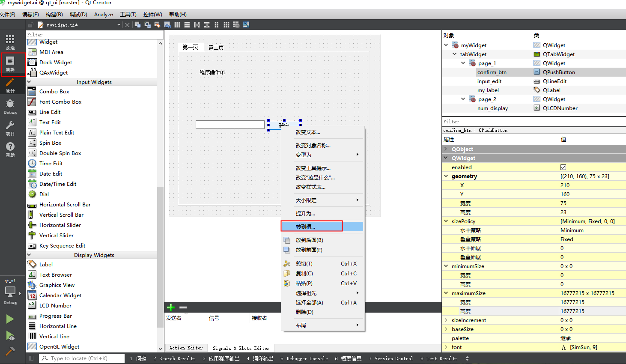Run the project with the green play button
This screenshot has height=364, width=626.
(x=10, y=319)
